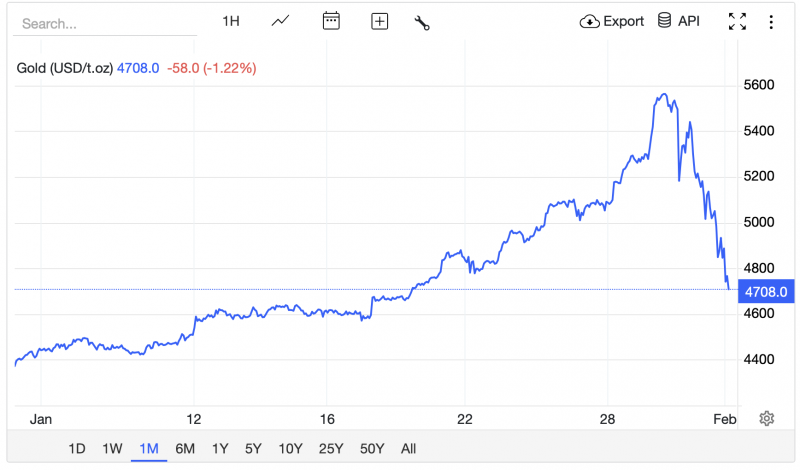800x470 pixels.
Task: Select the 1W time range
Action: coord(113,449)
